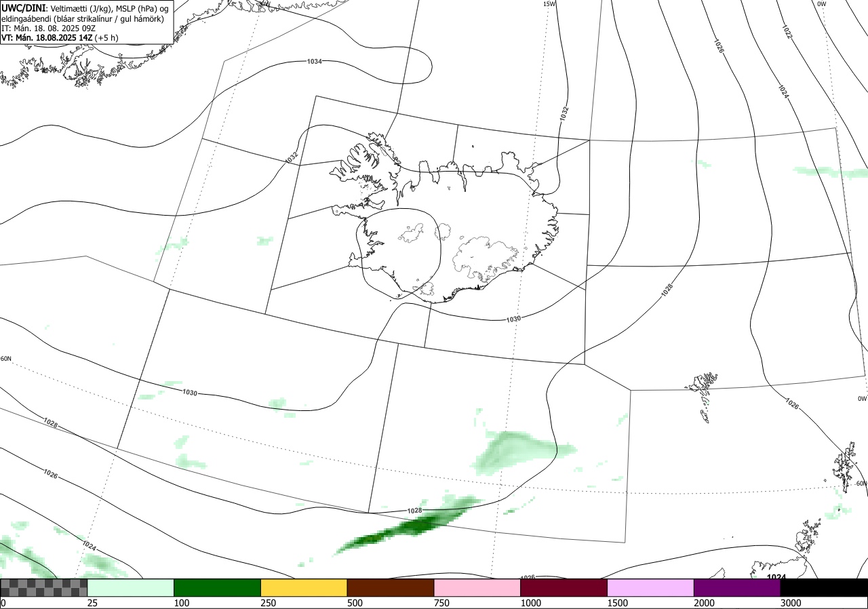Click the "VT: Mán. 18.08.2025 14Z (+5 h)" line
This screenshot has width=868, height=609.
(60, 38)
